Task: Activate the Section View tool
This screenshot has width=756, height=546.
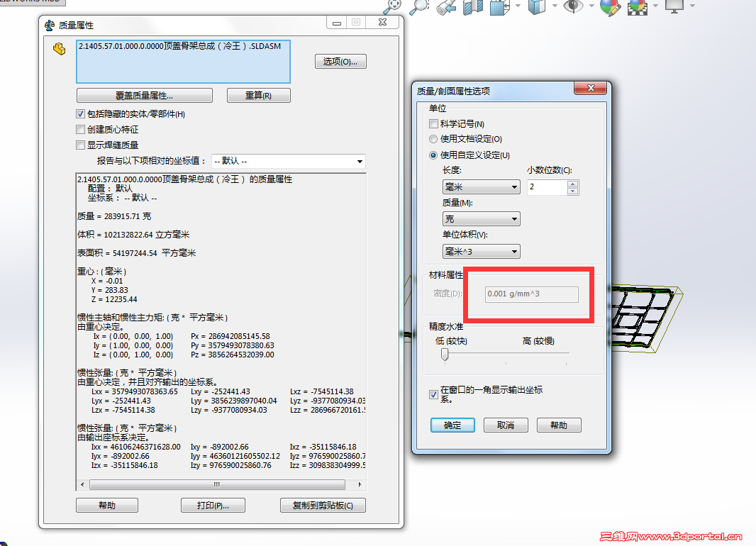Action: pos(473,7)
